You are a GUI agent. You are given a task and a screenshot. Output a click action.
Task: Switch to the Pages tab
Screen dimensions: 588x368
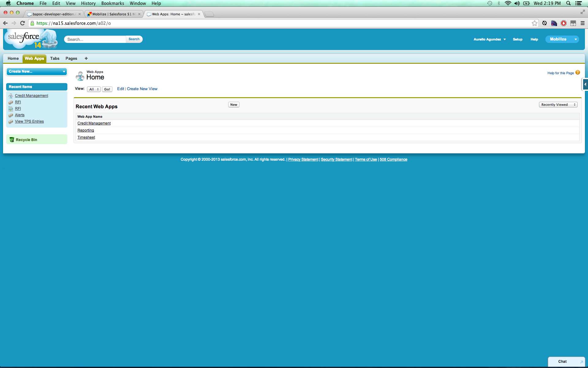pos(71,58)
